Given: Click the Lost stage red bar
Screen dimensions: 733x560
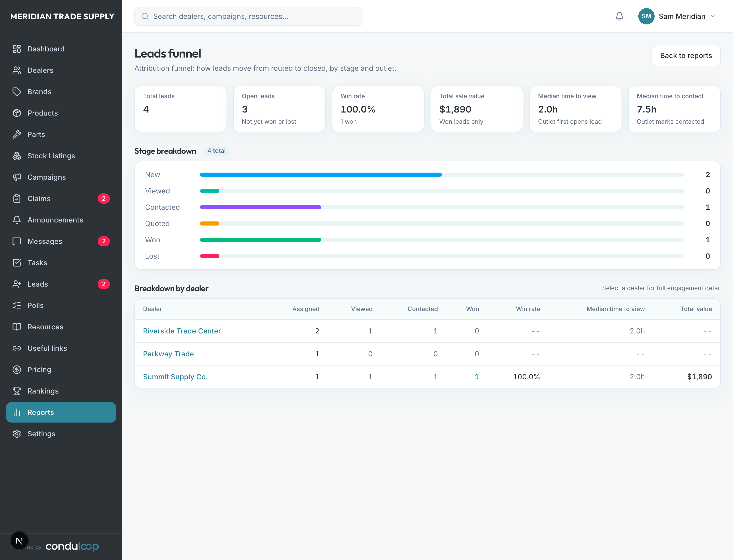Looking at the screenshot, I should coord(210,256).
